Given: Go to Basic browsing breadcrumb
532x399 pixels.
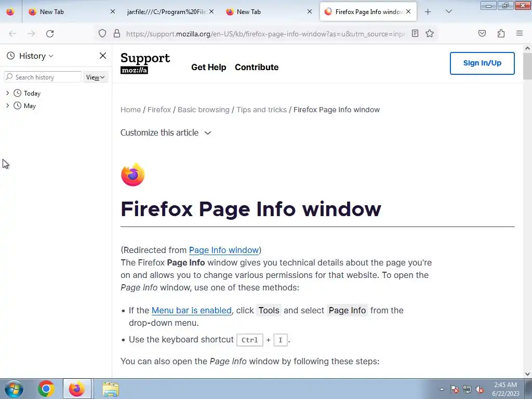Looking at the screenshot, I should (204, 110).
